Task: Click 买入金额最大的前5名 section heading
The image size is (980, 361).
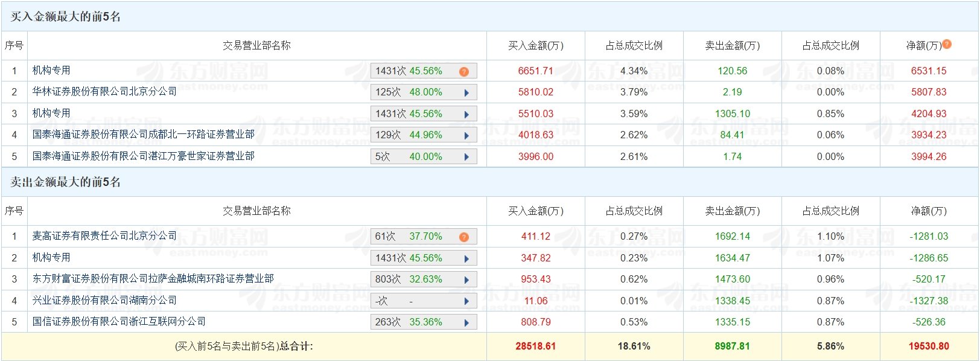Action: pyautogui.click(x=66, y=17)
